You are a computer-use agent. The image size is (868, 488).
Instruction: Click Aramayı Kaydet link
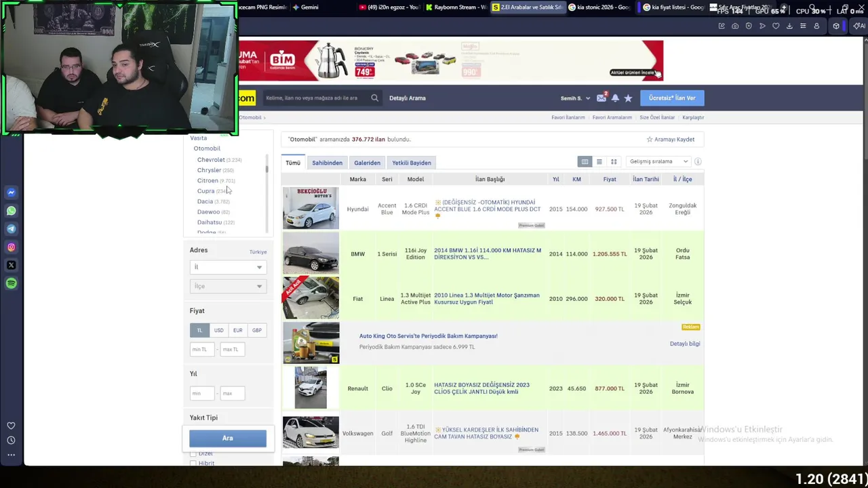670,140
